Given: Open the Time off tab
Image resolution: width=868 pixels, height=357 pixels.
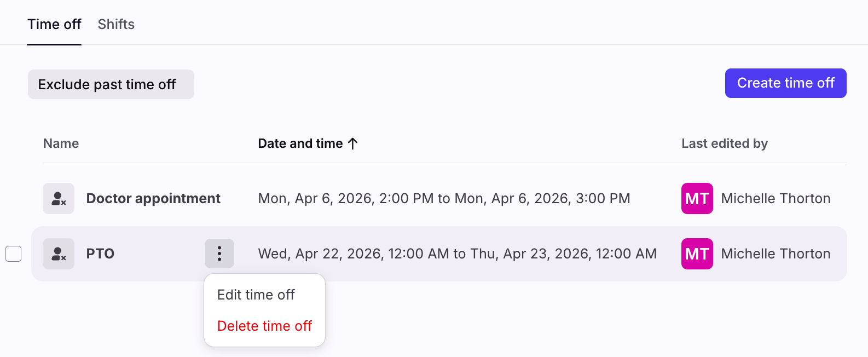Looking at the screenshot, I should [x=54, y=24].
